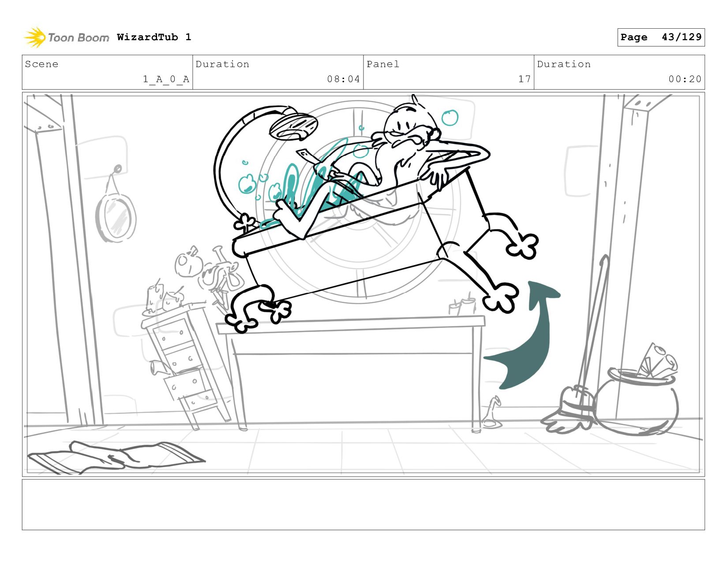
Task: Click the Scene label
Action: coord(41,64)
